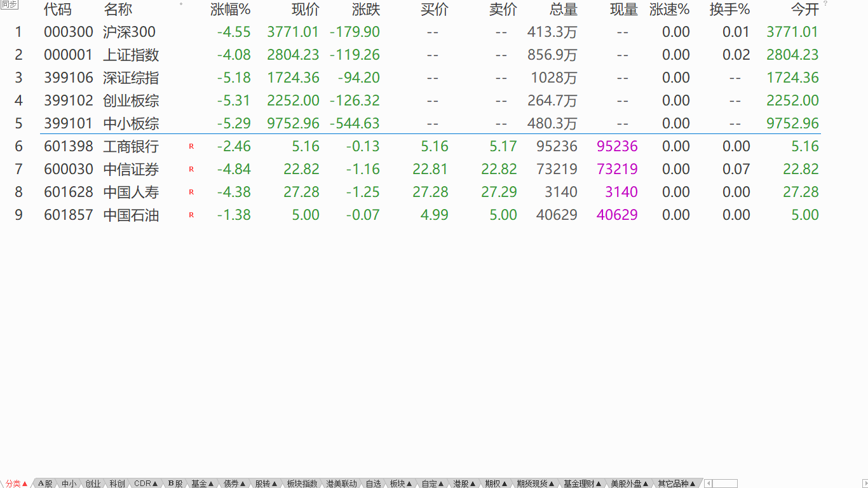
Task: Sort by the 卖价 column header
Action: pos(503,10)
